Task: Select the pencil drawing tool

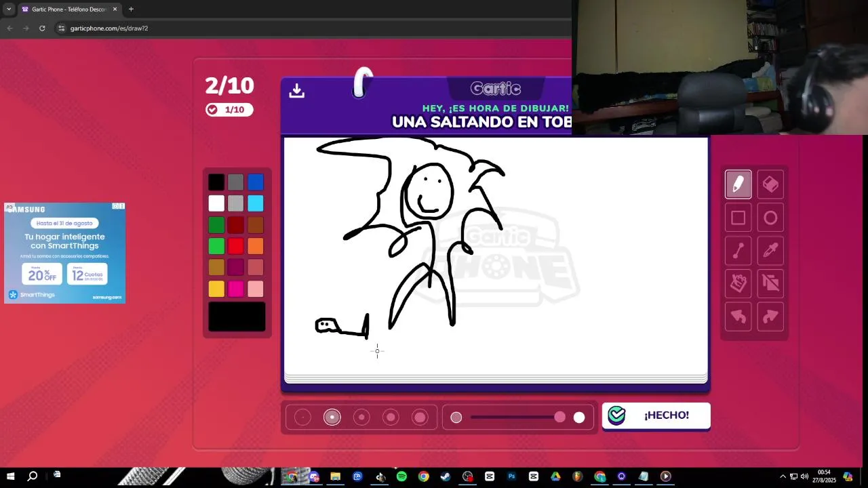Action: click(738, 184)
